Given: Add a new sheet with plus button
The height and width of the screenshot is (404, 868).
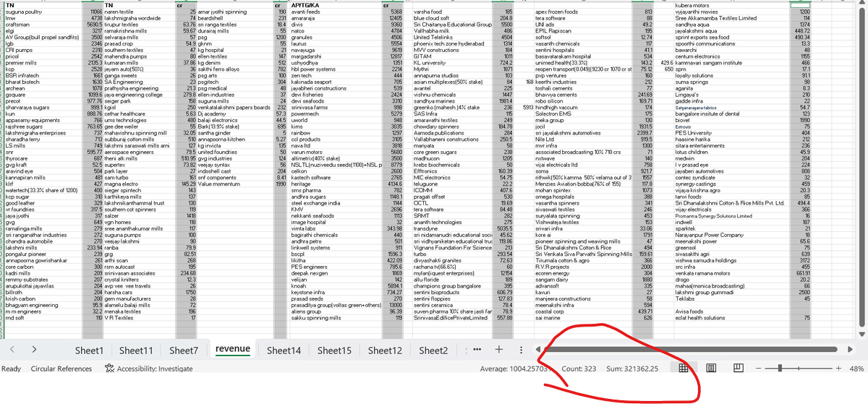Looking at the screenshot, I should (499, 349).
